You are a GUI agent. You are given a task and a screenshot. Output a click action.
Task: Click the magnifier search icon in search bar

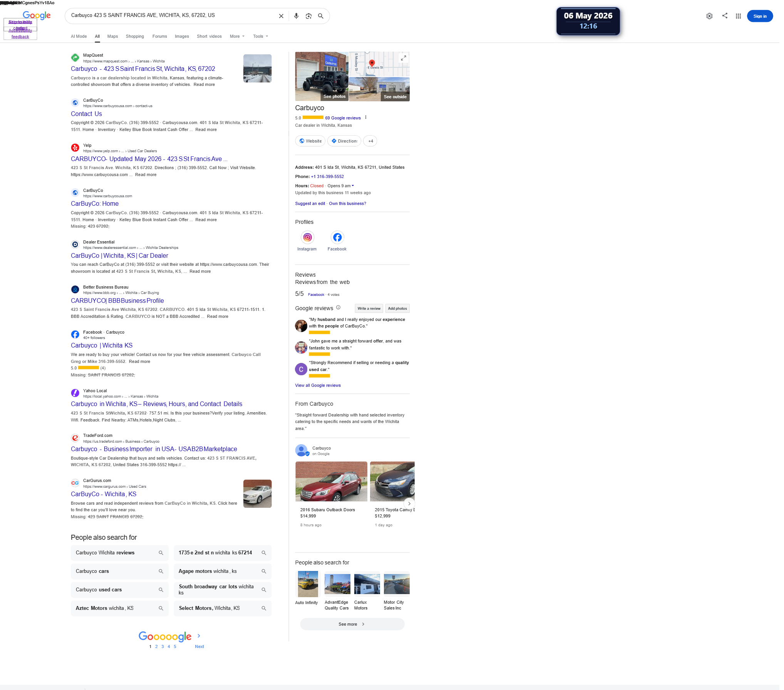(x=320, y=16)
